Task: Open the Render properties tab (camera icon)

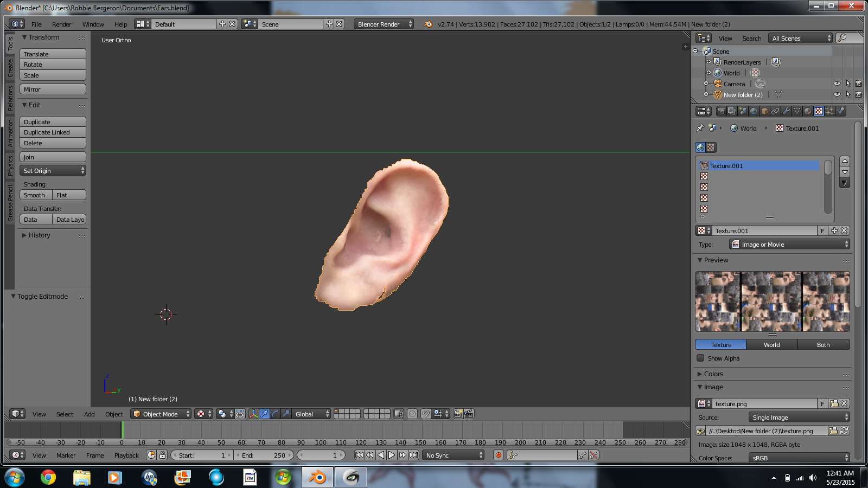Action: (721, 111)
